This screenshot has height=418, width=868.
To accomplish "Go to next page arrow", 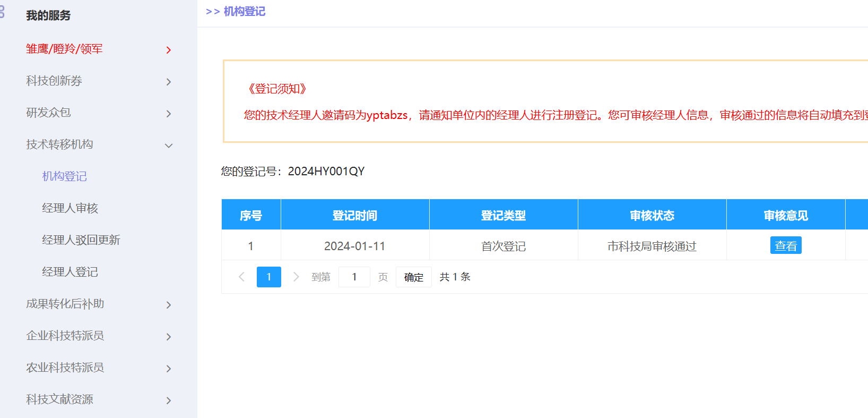I will tap(296, 277).
